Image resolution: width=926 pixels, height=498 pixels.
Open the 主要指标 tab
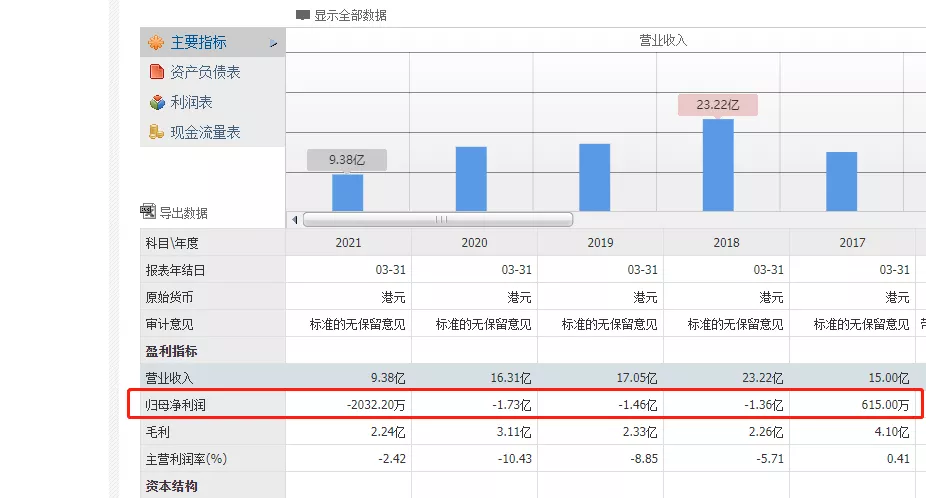(x=213, y=43)
